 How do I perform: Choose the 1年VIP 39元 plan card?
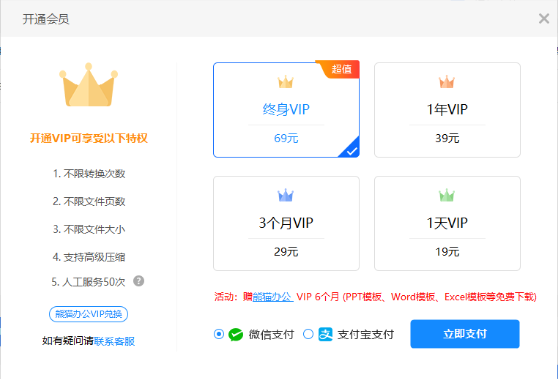tap(447, 110)
